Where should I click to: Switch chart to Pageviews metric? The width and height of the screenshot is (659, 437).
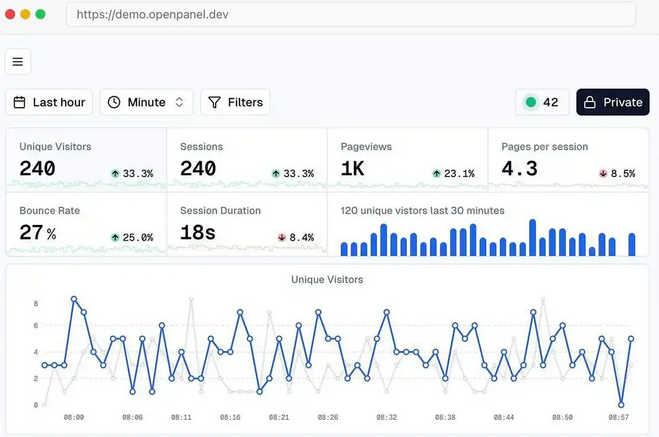coord(407,158)
